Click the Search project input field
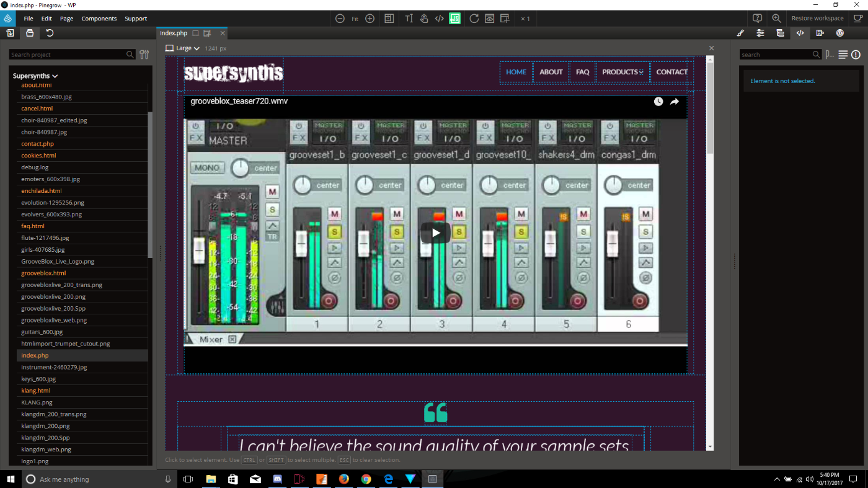The height and width of the screenshot is (488, 868). [x=67, y=55]
